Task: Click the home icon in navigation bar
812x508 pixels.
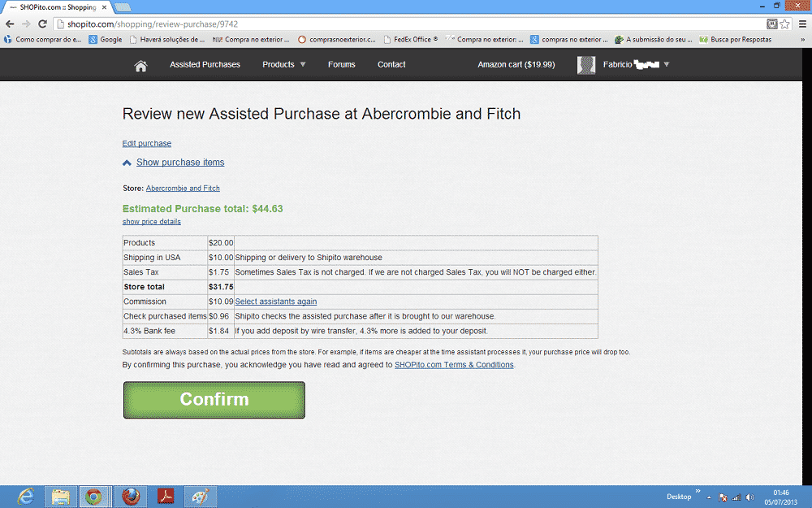Action: [x=140, y=65]
